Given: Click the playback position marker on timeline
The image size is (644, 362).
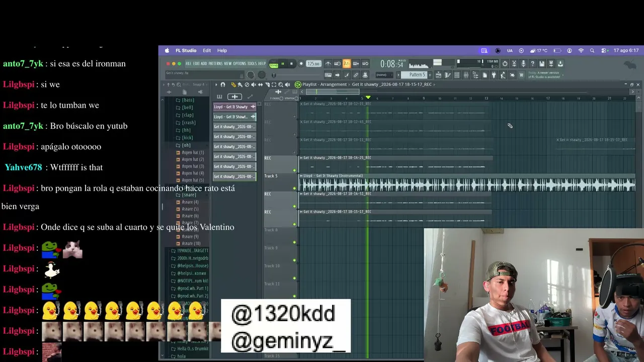Looking at the screenshot, I should click(368, 98).
